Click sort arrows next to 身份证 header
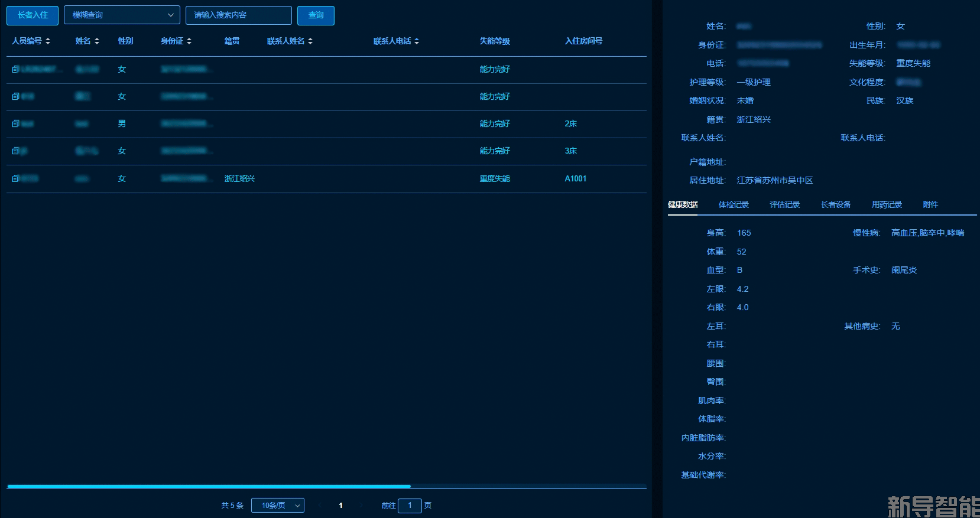The width and height of the screenshot is (980, 518). pyautogui.click(x=189, y=41)
